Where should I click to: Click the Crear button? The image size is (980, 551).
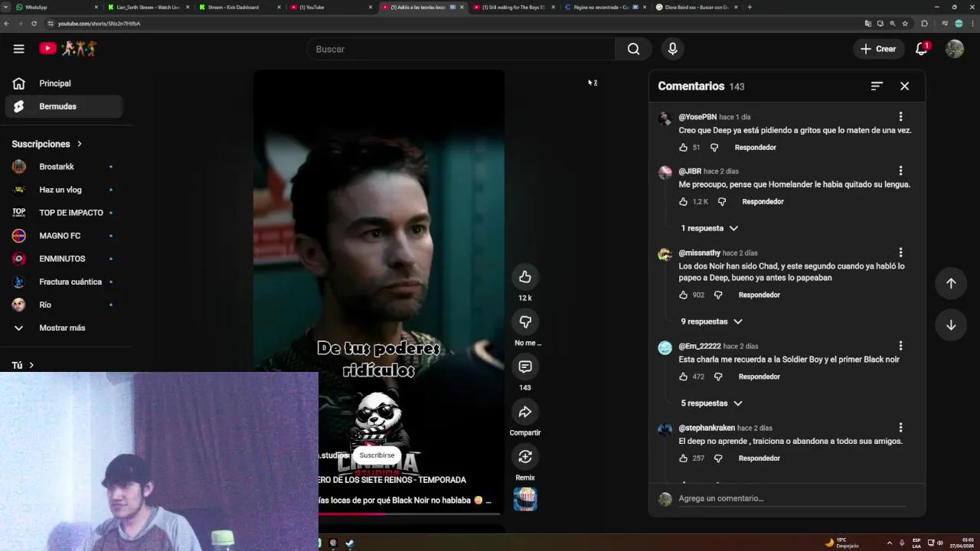coord(878,49)
